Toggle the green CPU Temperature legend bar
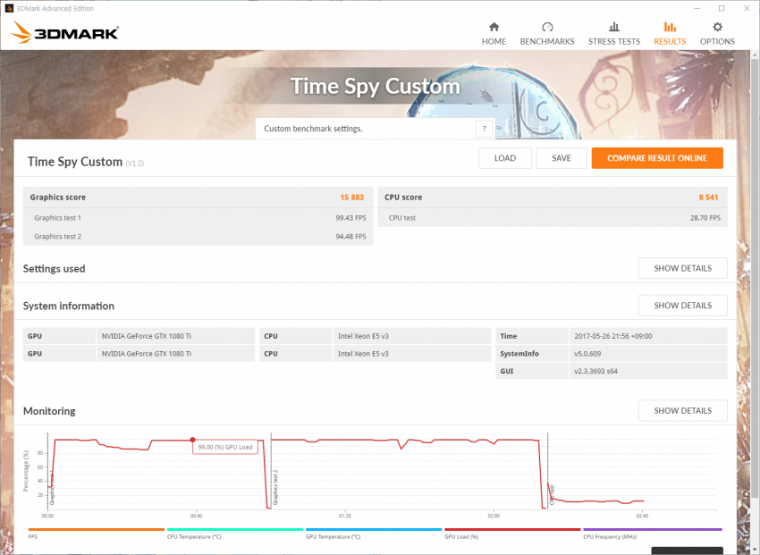760x555 pixels. [235, 529]
